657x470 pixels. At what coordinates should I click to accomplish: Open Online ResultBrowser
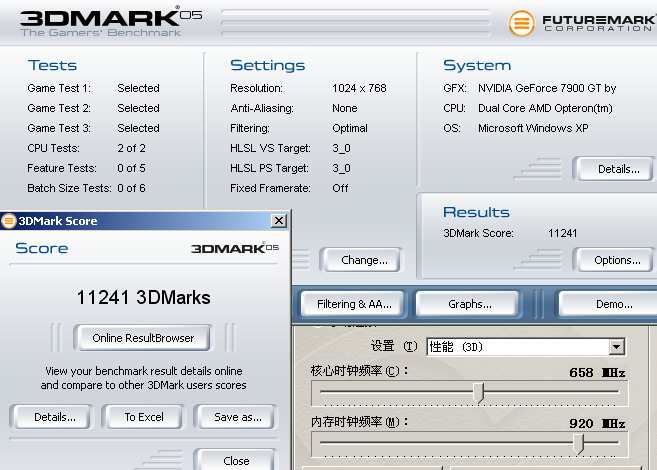point(142,338)
